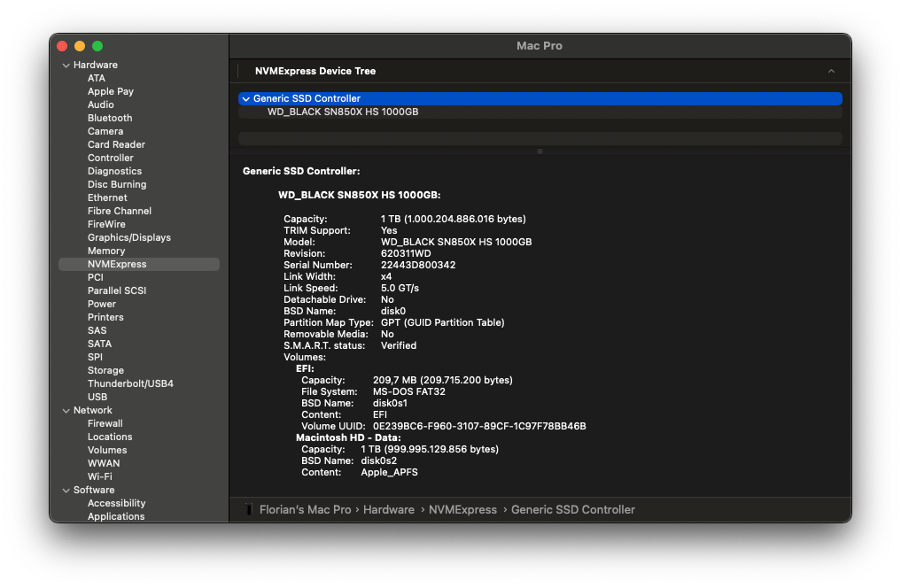Click the yellow minimize window button
Image resolution: width=901 pixels, height=588 pixels.
pos(80,46)
